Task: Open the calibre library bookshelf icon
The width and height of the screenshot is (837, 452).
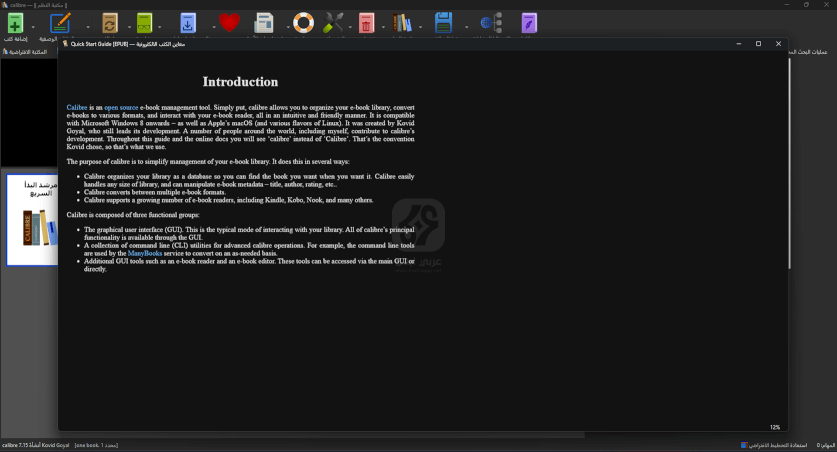Action: click(403, 23)
